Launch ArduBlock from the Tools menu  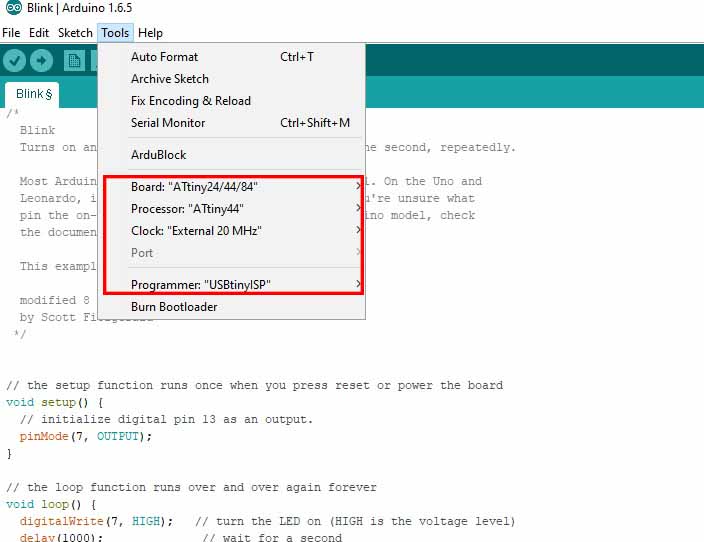pyautogui.click(x=231, y=155)
